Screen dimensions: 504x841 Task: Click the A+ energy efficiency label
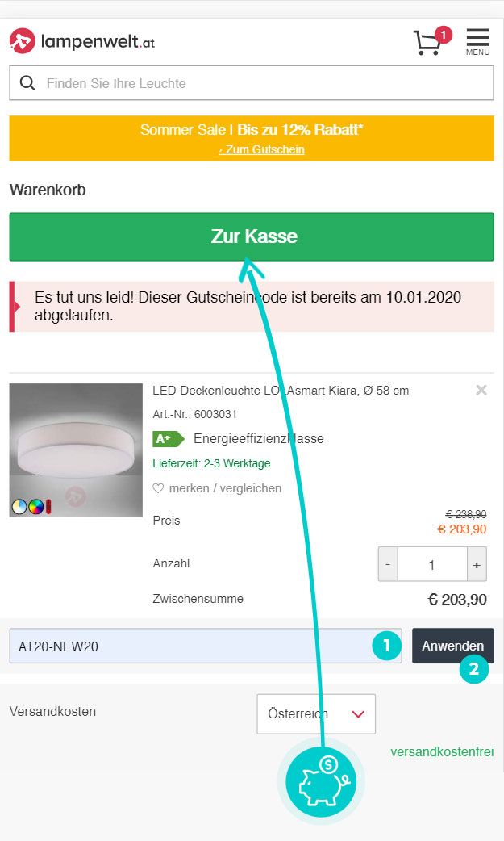pos(169,439)
